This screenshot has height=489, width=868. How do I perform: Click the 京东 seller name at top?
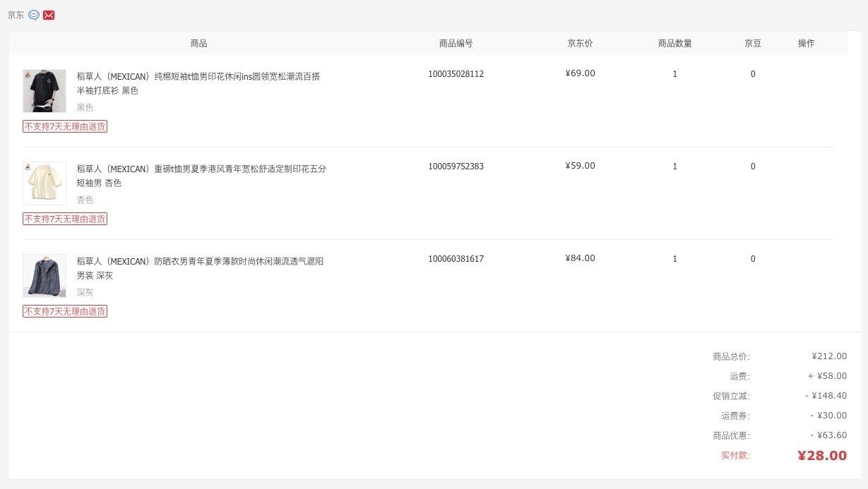point(16,15)
